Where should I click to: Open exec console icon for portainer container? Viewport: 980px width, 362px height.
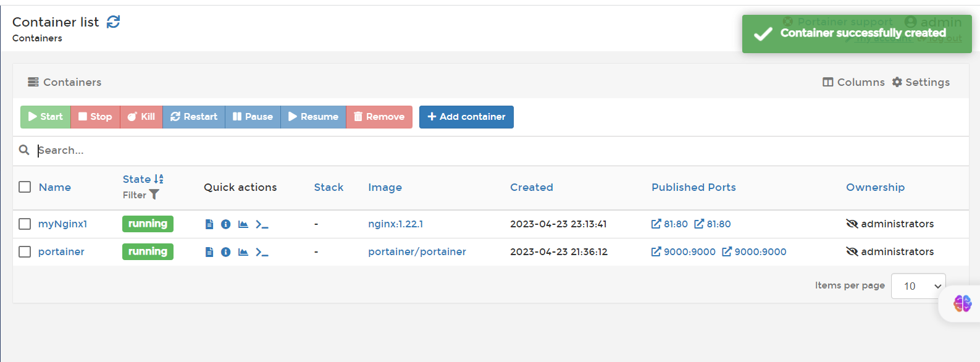click(262, 252)
